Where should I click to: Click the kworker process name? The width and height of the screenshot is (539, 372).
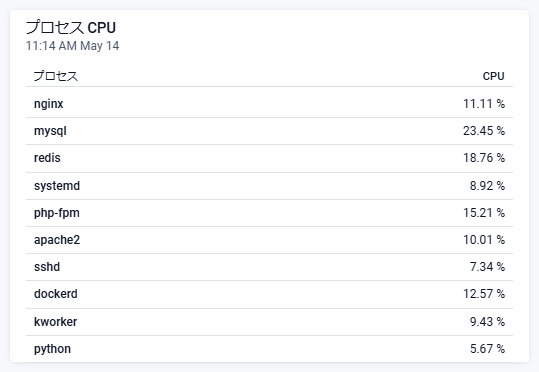[55, 322]
